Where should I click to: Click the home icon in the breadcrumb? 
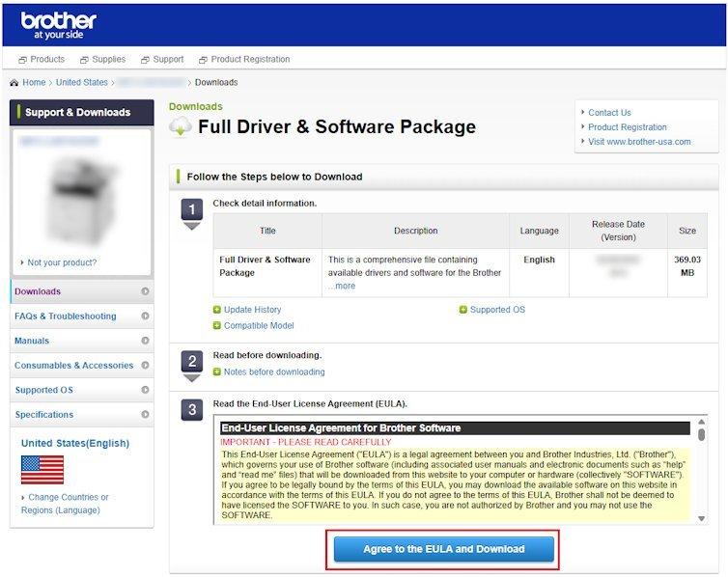[x=14, y=83]
